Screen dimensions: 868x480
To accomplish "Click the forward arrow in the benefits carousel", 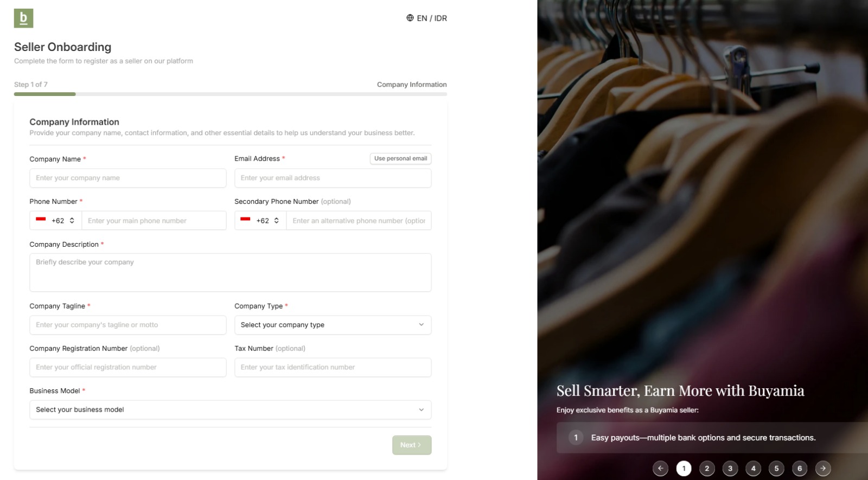I will [822, 468].
